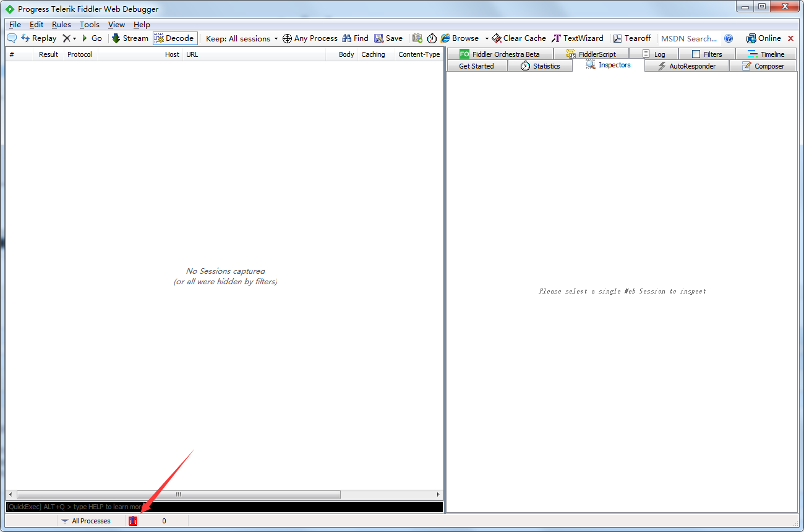Viewport: 804px width, 532px height.
Task: Open Keep: All sessions dropdown
Action: click(x=242, y=38)
